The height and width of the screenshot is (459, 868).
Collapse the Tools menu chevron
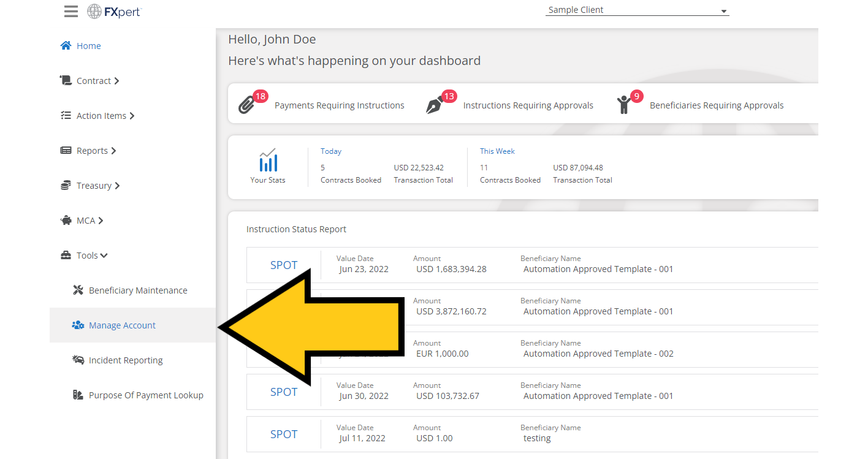tap(104, 256)
